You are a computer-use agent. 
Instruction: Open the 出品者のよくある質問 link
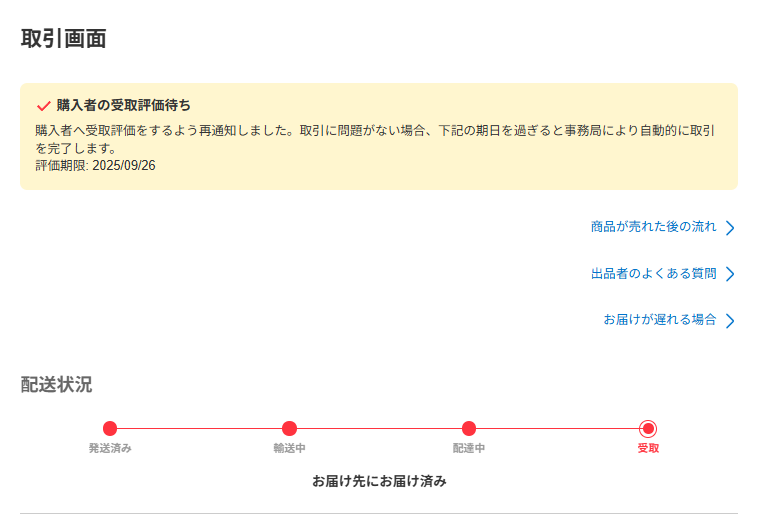pos(653,273)
